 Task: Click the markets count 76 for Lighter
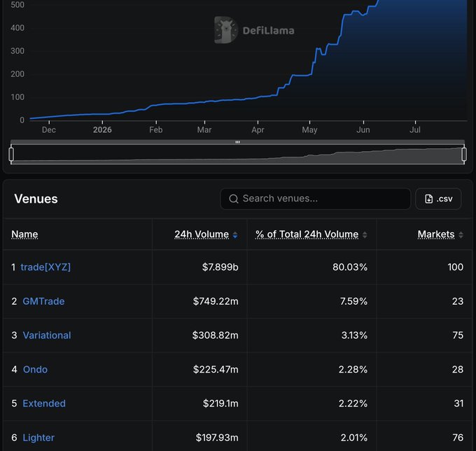tap(458, 438)
